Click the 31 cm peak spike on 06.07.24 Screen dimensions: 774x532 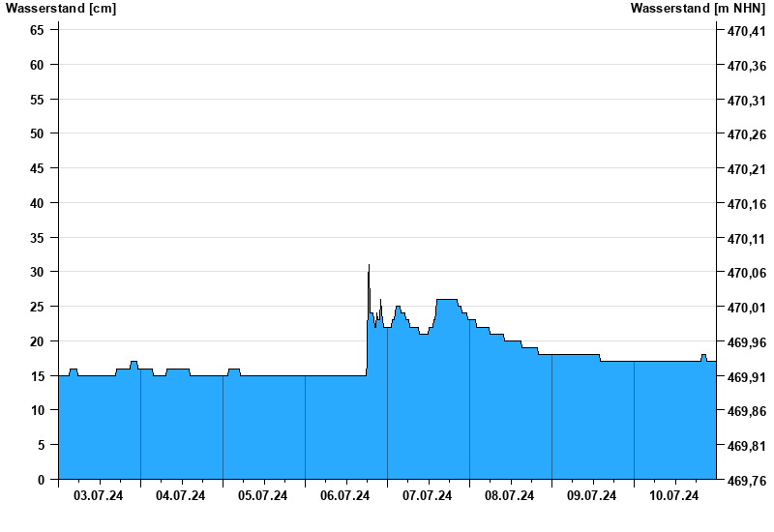click(369, 267)
